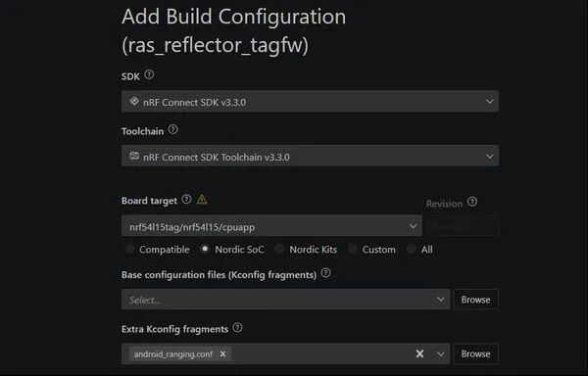
Task: Click the help icon next to SDK
Action: click(149, 74)
